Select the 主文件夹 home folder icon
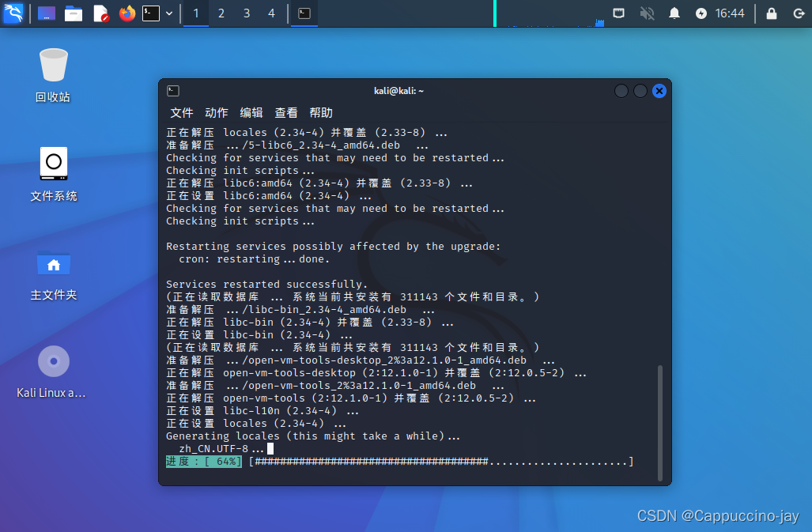The height and width of the screenshot is (532, 812). (x=53, y=275)
